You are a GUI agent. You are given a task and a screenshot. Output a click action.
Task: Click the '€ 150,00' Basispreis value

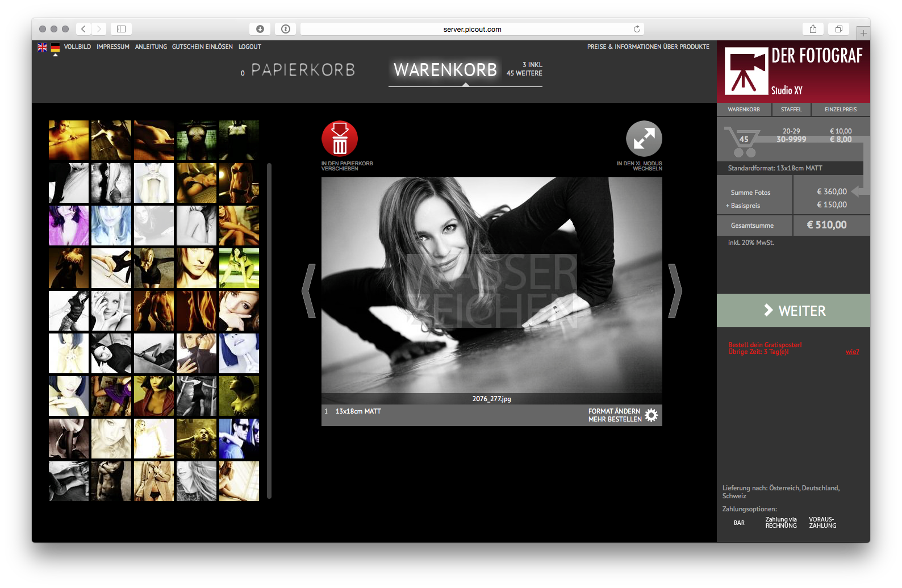tap(832, 205)
